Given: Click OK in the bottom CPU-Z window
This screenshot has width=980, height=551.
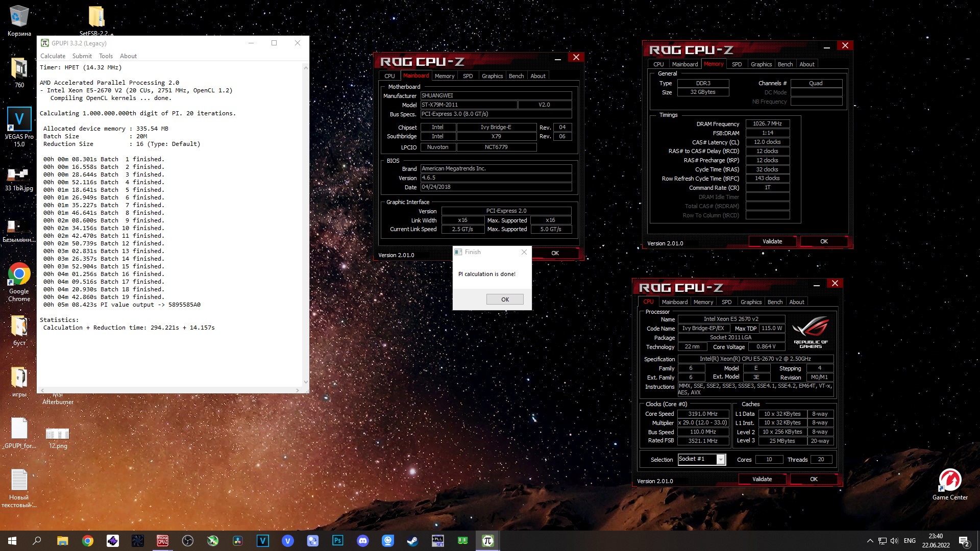Looking at the screenshot, I should (814, 479).
